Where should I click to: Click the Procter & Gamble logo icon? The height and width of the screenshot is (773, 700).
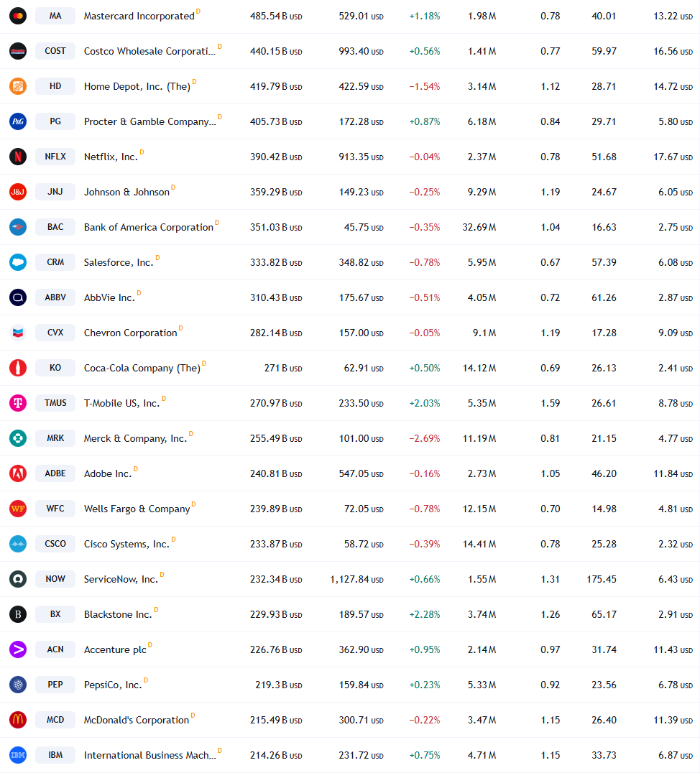click(18, 121)
